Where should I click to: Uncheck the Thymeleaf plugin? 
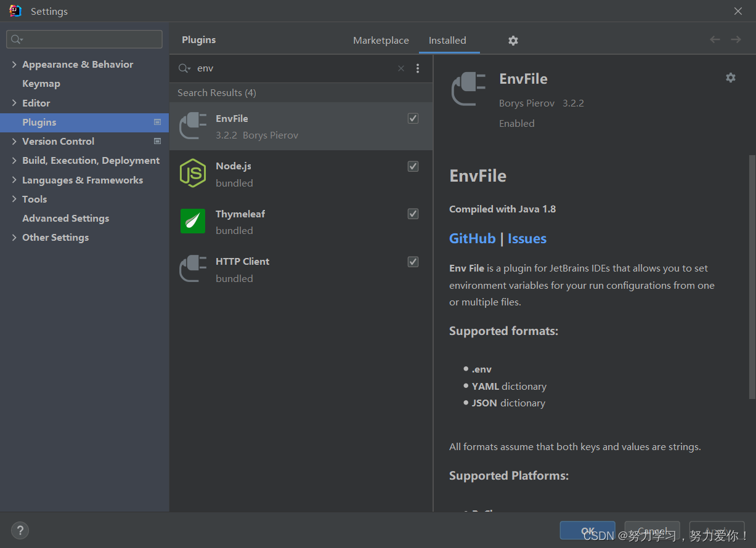click(x=413, y=214)
